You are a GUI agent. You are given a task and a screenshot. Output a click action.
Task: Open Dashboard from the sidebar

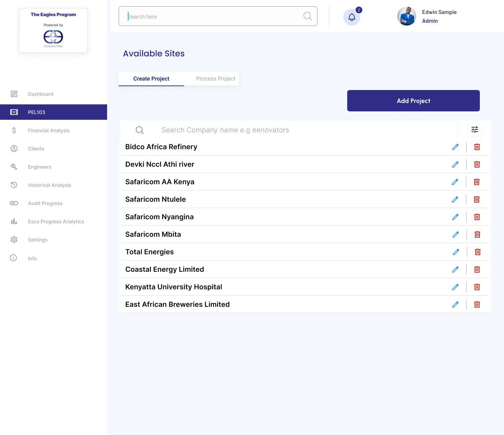pos(54,94)
